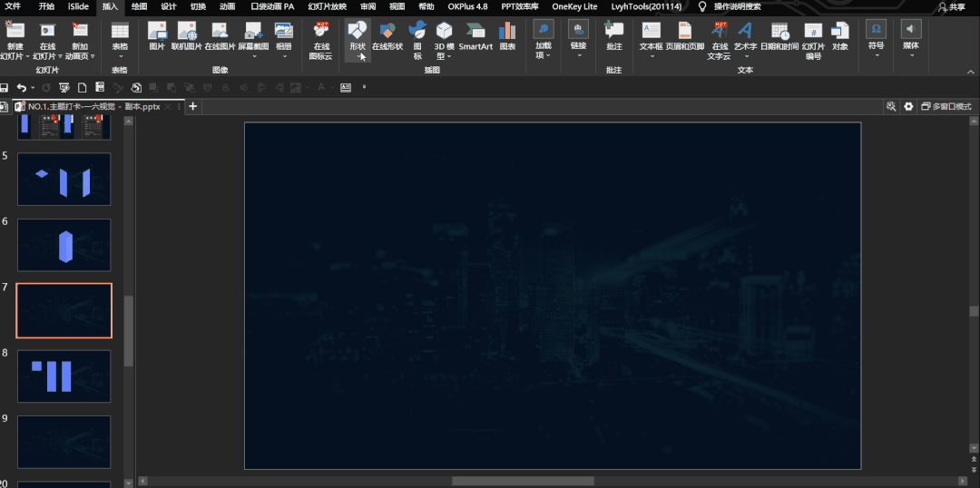Select slide 5 thumbnail

[x=64, y=179]
